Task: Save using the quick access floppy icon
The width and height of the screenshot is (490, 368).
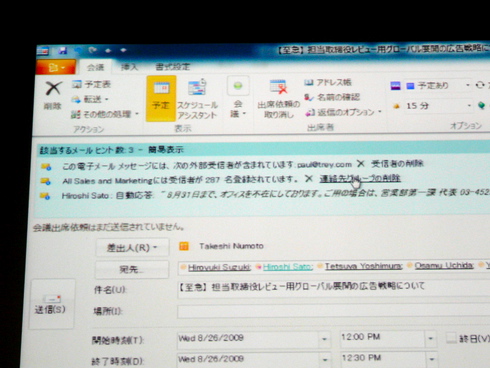Action: 62,51
